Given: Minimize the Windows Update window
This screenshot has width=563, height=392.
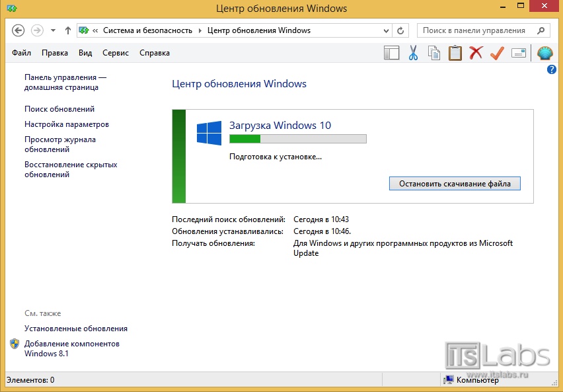Looking at the screenshot, I should click(x=503, y=7).
